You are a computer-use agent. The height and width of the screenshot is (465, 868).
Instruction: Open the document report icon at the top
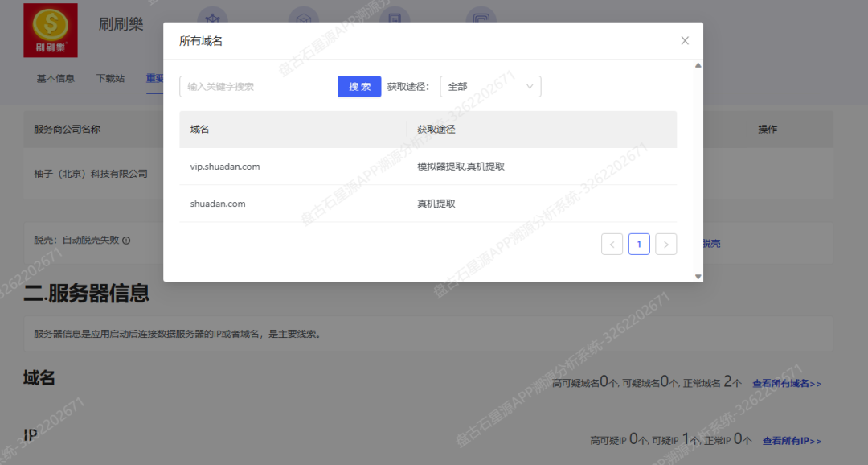point(394,18)
